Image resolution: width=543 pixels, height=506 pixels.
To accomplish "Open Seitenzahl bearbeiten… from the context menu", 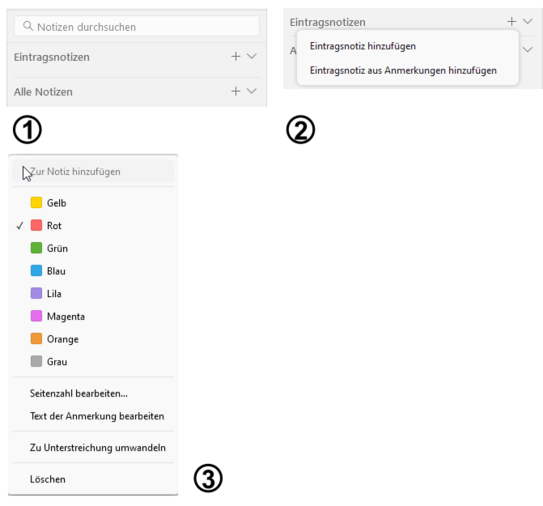I will click(x=79, y=393).
